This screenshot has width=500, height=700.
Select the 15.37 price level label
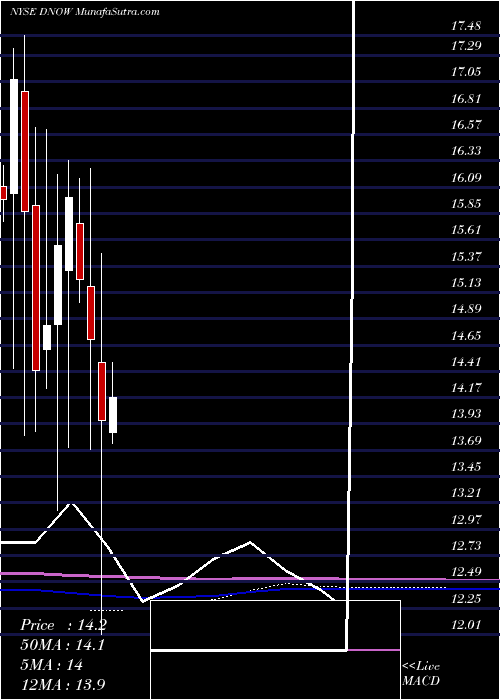coord(466,257)
